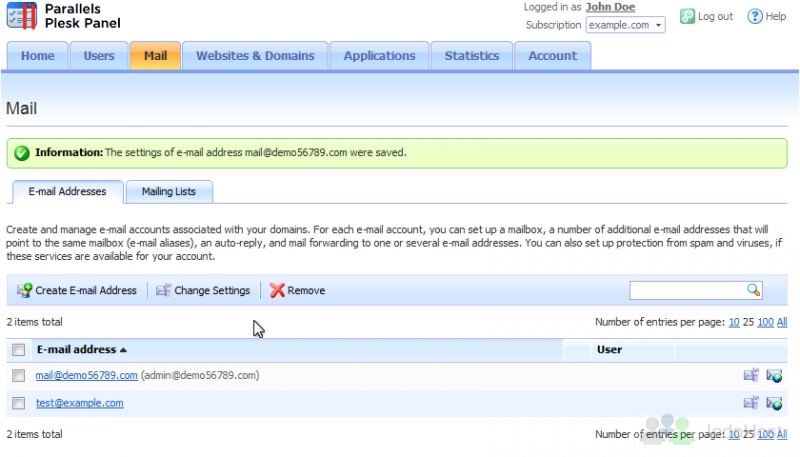Click the Create E-mail Address label
Screen dimensions: 800x457
[x=86, y=290]
